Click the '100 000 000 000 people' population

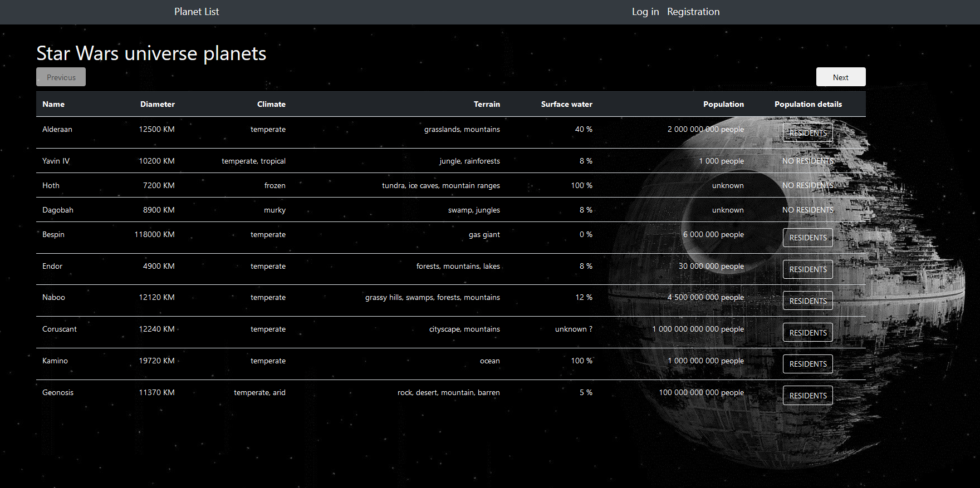(701, 392)
